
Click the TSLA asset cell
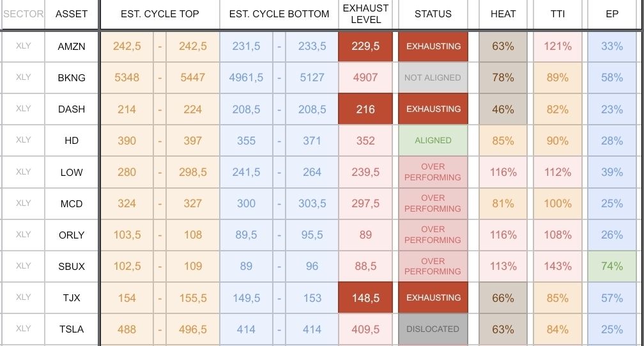point(72,329)
